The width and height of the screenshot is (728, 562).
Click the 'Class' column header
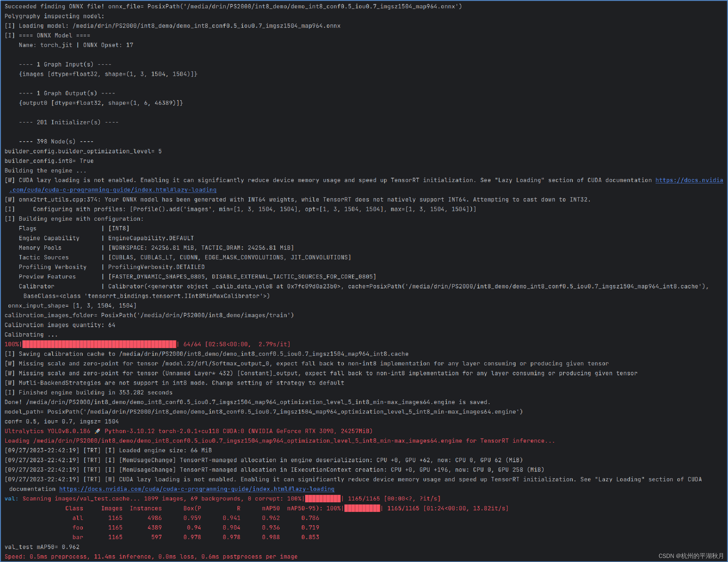coord(74,508)
